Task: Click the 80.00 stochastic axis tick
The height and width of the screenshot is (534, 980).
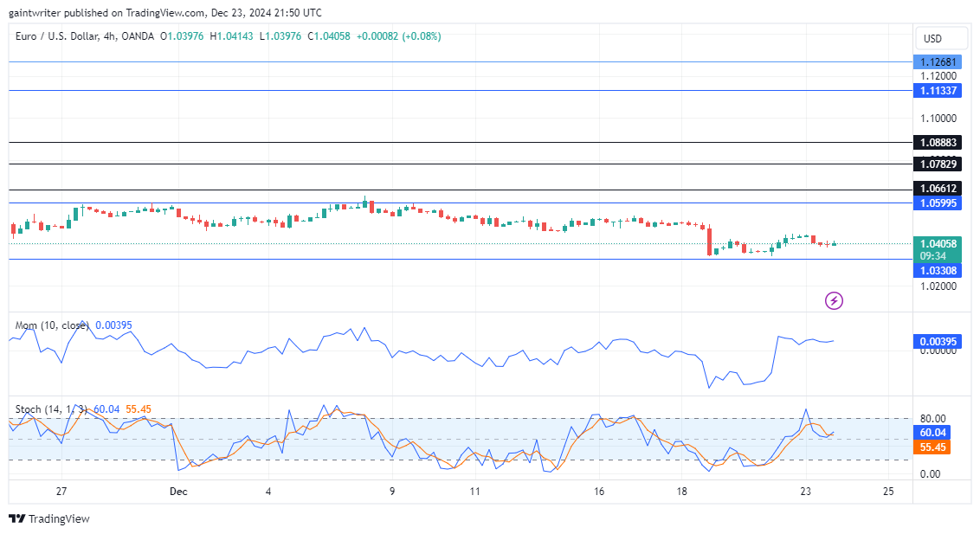Action: coord(932,419)
